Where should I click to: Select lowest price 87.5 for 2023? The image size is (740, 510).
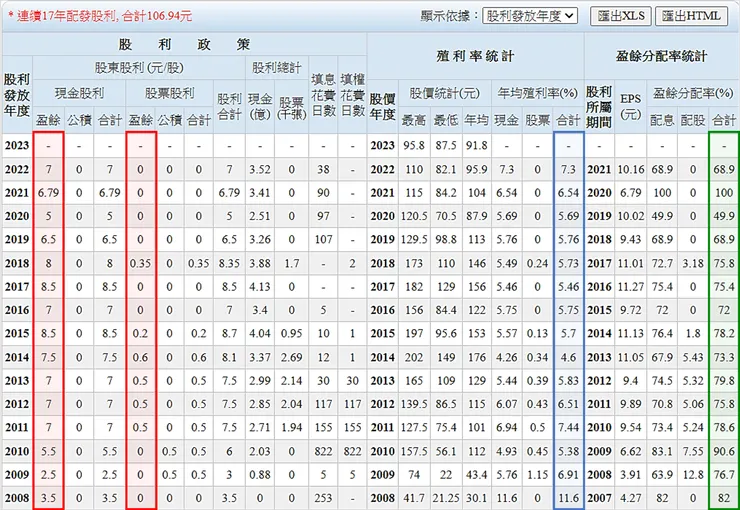pos(446,146)
